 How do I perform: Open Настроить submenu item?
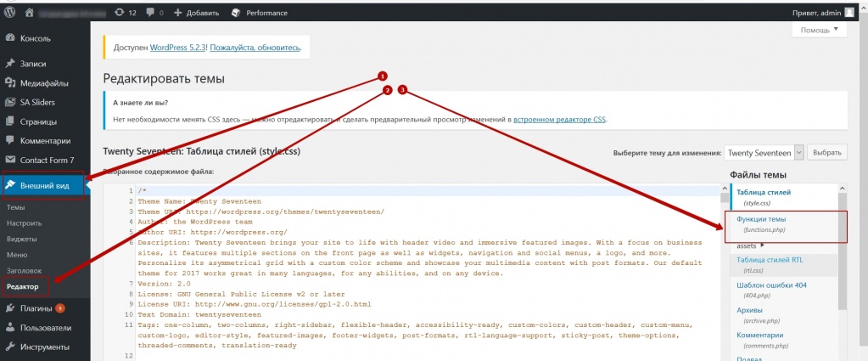tap(25, 223)
